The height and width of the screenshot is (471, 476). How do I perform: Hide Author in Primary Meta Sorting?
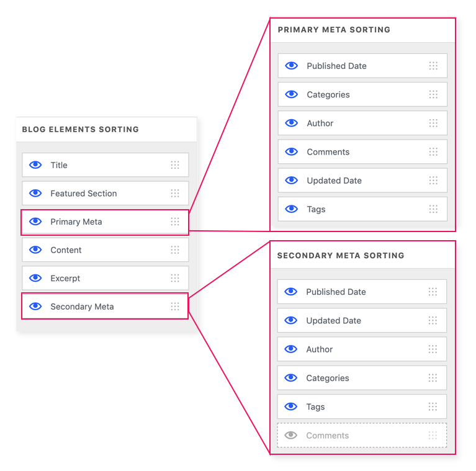pyautogui.click(x=292, y=123)
